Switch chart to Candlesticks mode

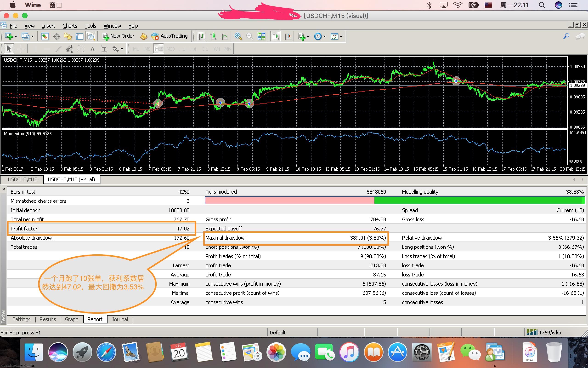(x=213, y=36)
